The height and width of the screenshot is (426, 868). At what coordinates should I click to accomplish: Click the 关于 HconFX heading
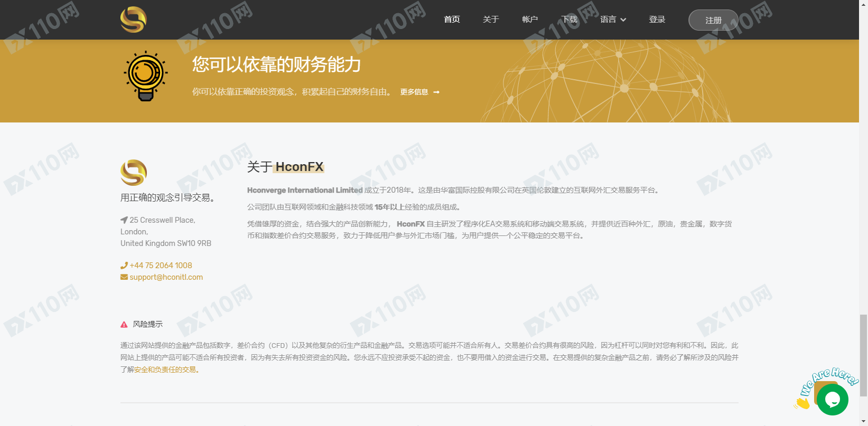coord(285,167)
